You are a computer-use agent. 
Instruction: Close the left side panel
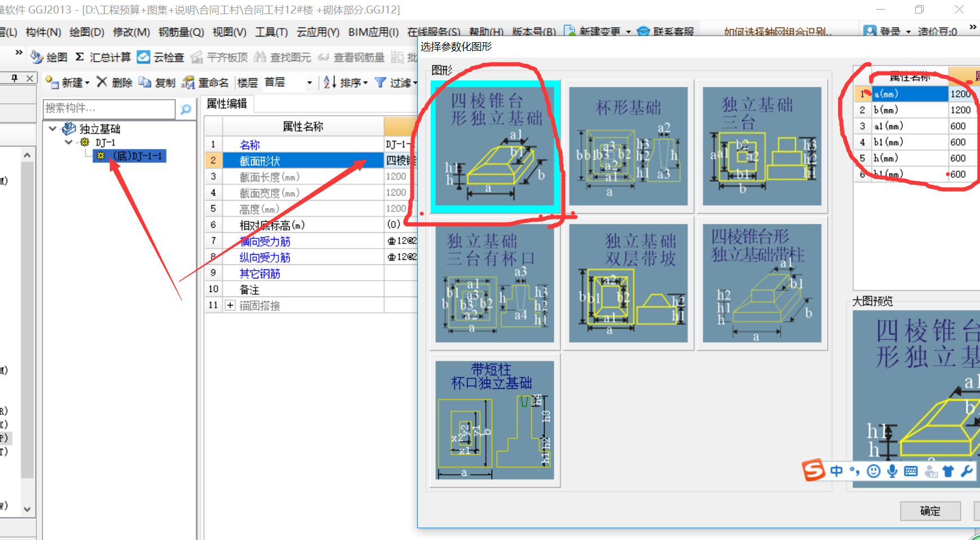coord(30,78)
